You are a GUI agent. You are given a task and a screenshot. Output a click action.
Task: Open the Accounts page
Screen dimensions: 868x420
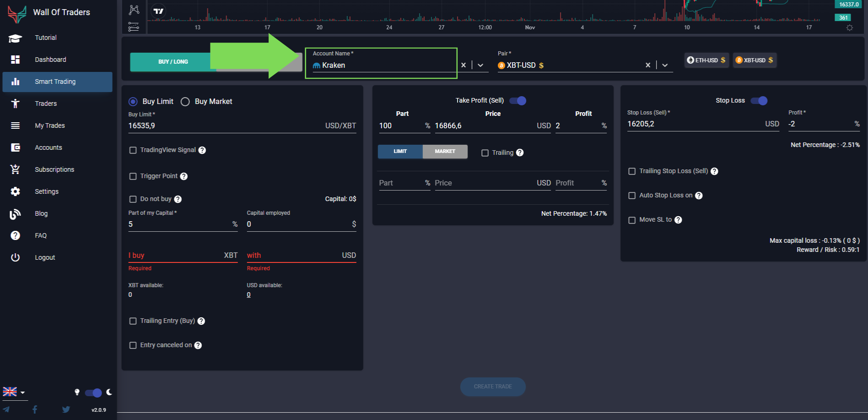(x=48, y=147)
